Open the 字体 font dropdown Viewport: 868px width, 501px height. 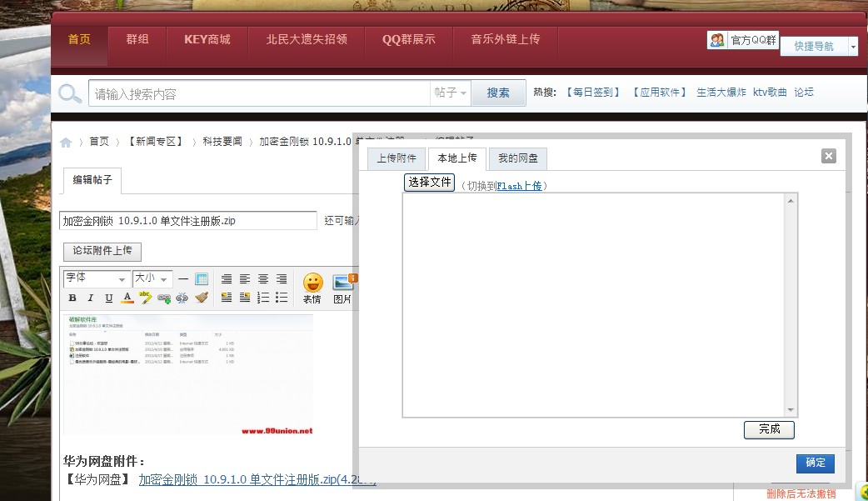pyautogui.click(x=92, y=278)
